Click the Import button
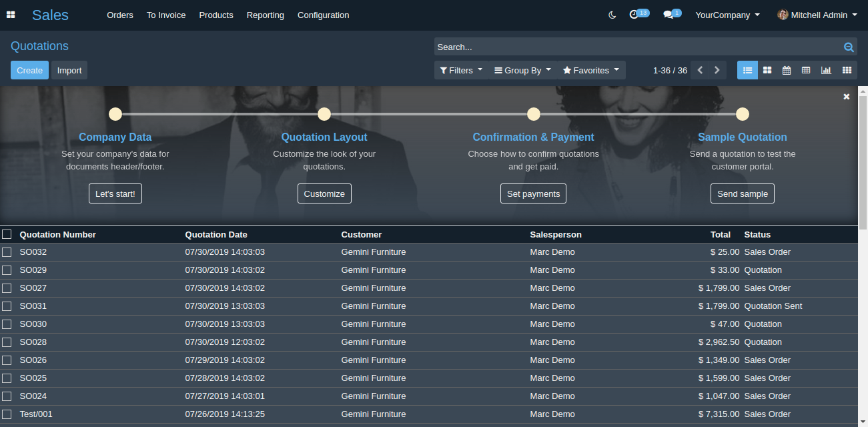Screen dimensions: 868x427 click(x=69, y=70)
